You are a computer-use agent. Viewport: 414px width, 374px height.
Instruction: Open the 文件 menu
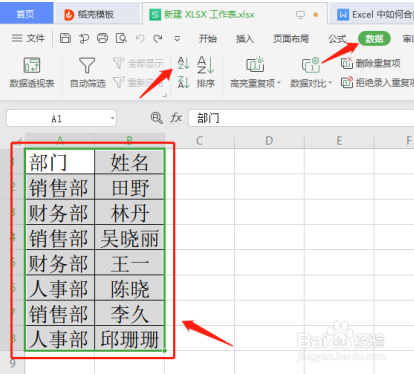pyautogui.click(x=28, y=38)
